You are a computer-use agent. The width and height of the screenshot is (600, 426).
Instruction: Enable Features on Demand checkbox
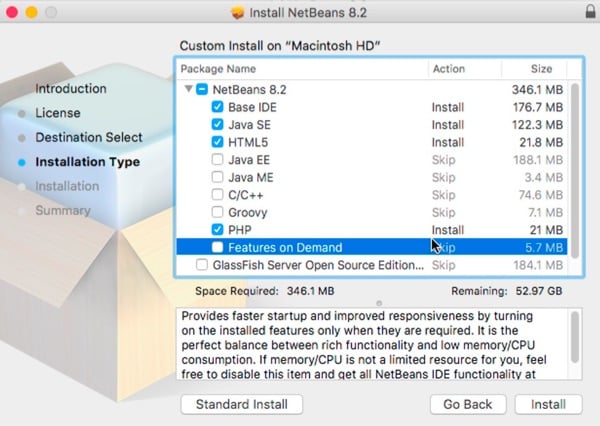point(217,247)
